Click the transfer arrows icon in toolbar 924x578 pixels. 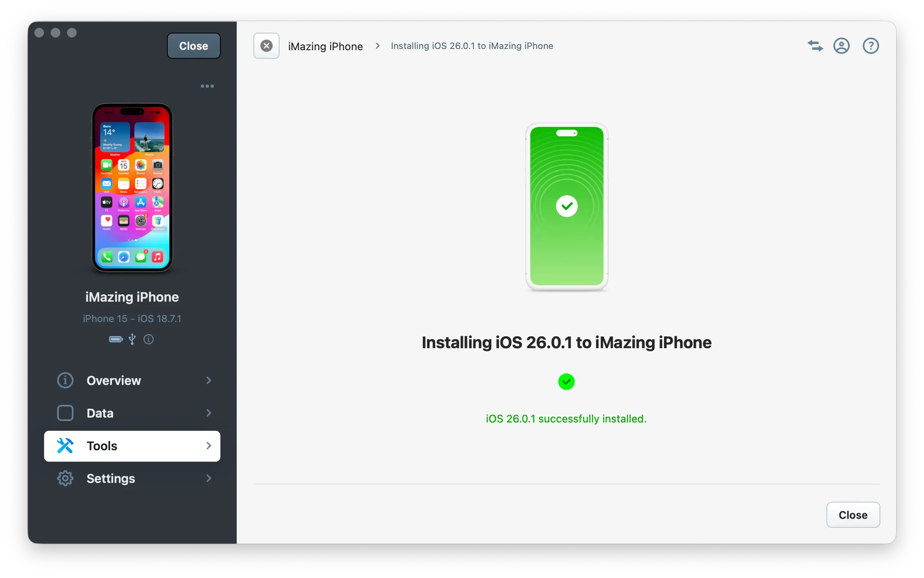(x=815, y=46)
